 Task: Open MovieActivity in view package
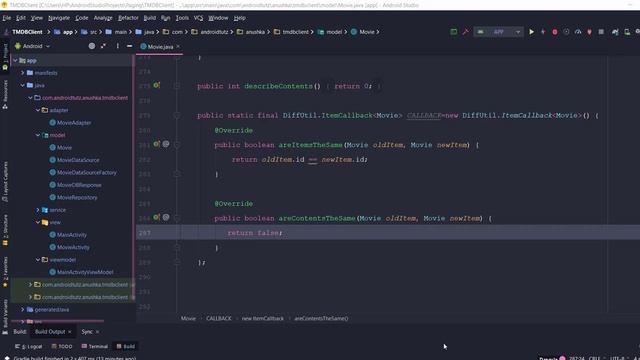pos(73,247)
